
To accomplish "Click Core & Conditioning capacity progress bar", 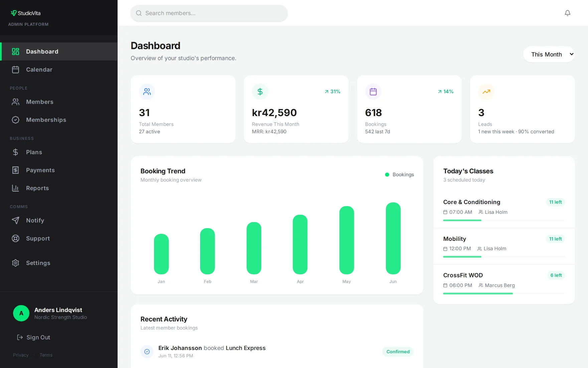I will [x=504, y=220].
